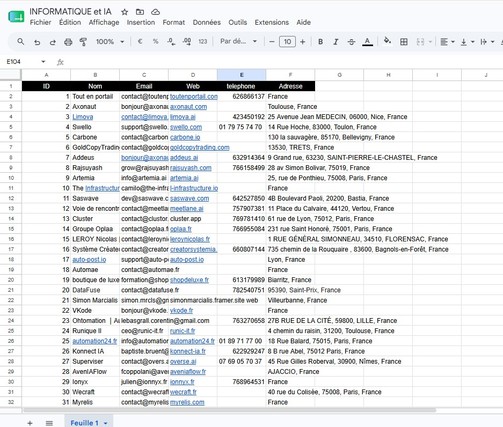503x427 pixels.
Task: Open the Insertion menu
Action: 141,22
